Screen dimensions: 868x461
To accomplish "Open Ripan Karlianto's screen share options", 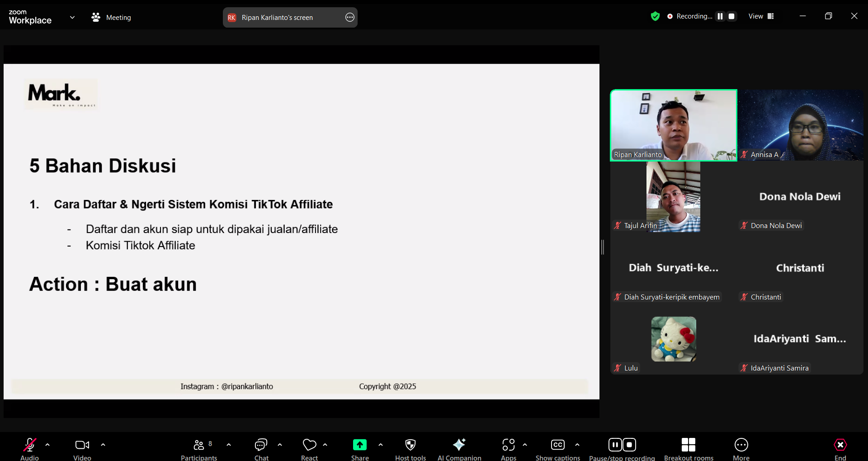I will [350, 18].
